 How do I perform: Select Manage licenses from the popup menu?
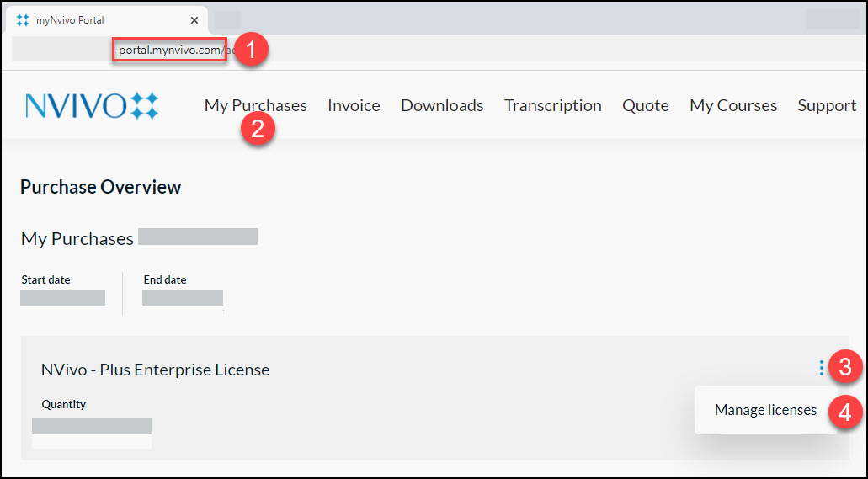point(765,410)
